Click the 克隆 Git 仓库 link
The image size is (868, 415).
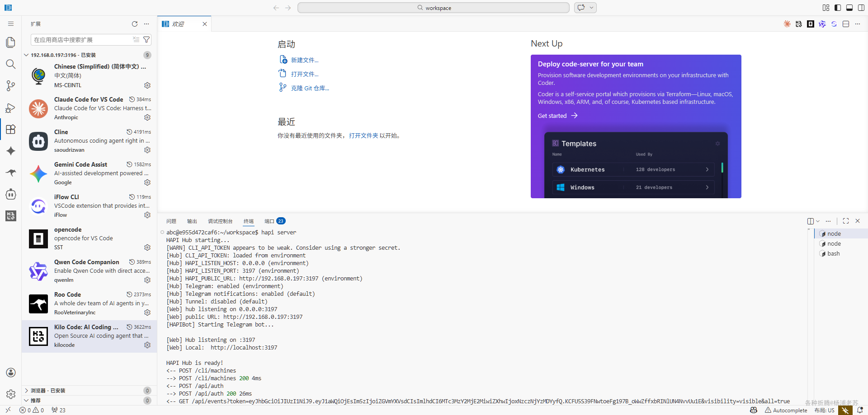[310, 88]
